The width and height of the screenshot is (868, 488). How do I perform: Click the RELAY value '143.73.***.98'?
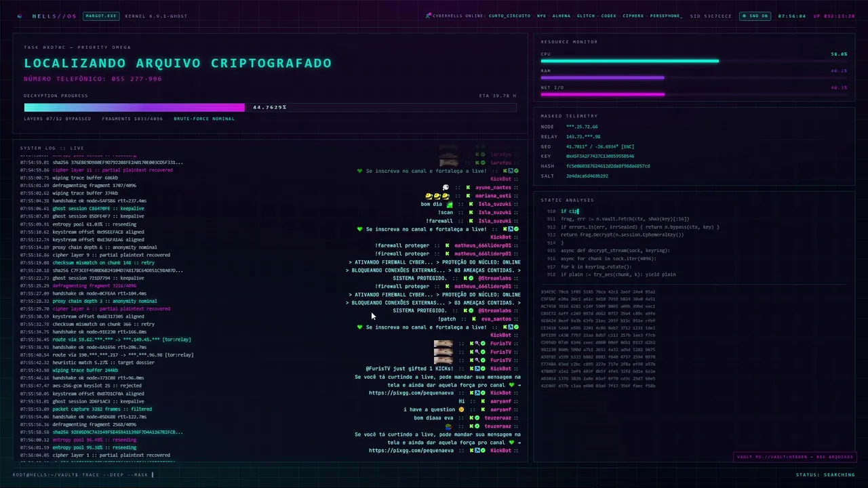point(583,136)
